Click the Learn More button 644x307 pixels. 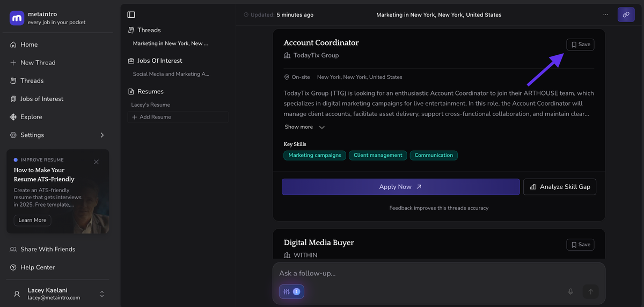point(32,220)
